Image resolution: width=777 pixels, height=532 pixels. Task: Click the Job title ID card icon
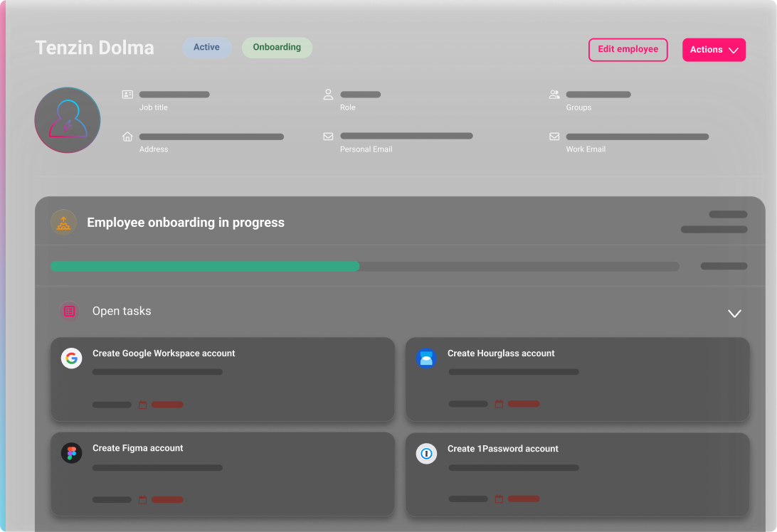[127, 94]
